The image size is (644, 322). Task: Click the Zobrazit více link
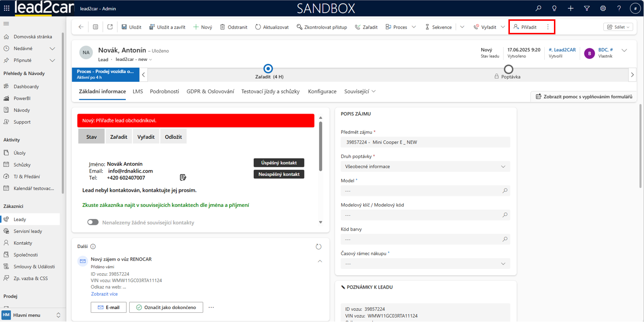104,294
